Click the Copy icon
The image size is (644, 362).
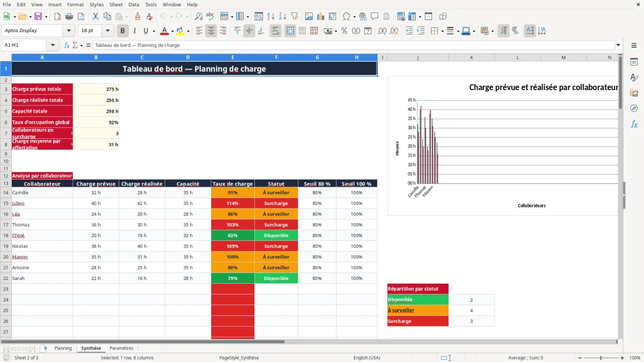tap(107, 17)
